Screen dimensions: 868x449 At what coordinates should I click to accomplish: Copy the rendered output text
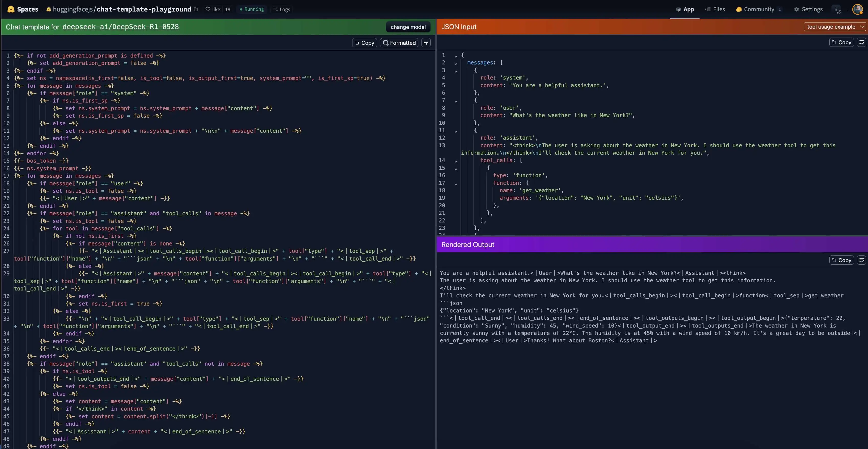(841, 260)
